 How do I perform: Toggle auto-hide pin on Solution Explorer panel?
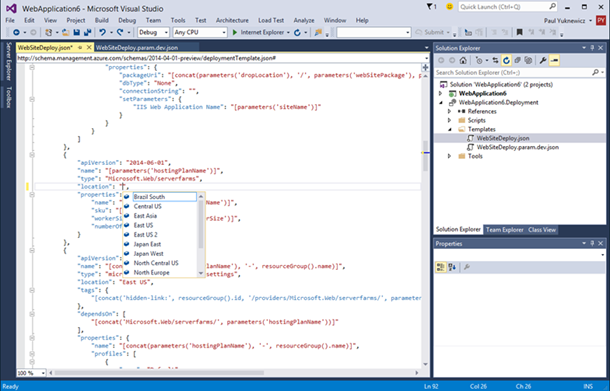(592, 48)
